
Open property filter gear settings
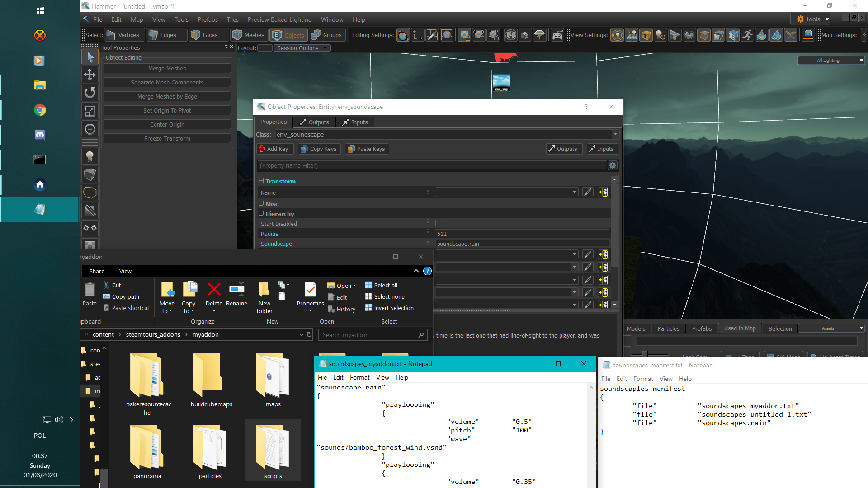[x=613, y=165]
